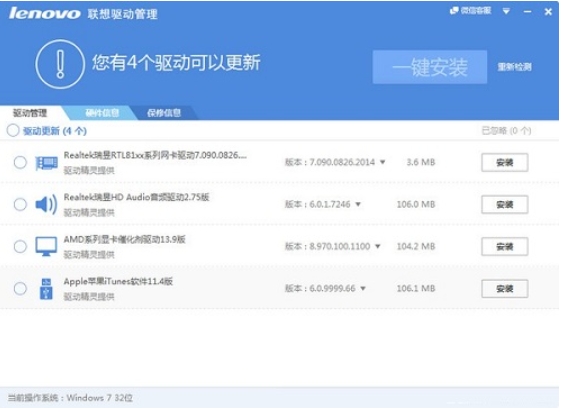Click the 106.0 MB size value
This screenshot has width=583, height=412.
tap(416, 205)
